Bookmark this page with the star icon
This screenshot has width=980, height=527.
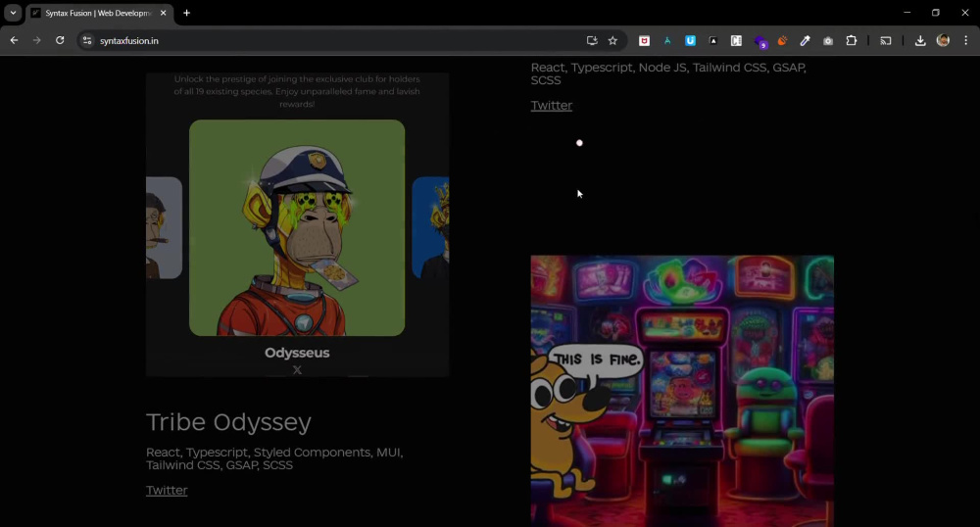(x=613, y=40)
